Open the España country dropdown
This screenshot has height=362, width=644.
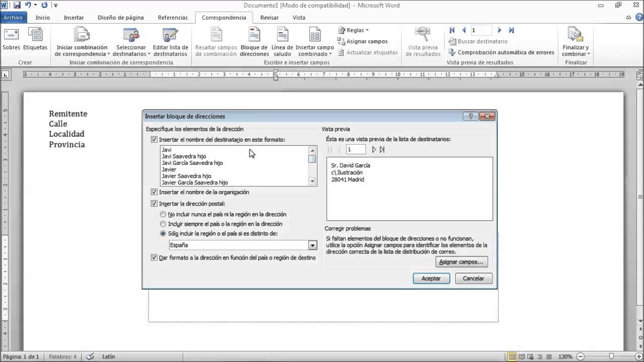pyautogui.click(x=312, y=245)
